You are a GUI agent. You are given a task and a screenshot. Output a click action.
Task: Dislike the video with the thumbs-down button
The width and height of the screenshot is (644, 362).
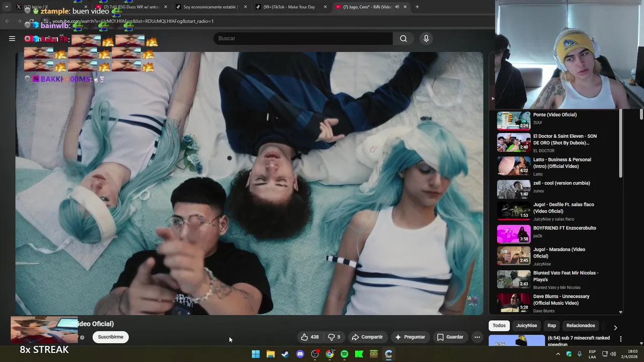[x=334, y=337]
